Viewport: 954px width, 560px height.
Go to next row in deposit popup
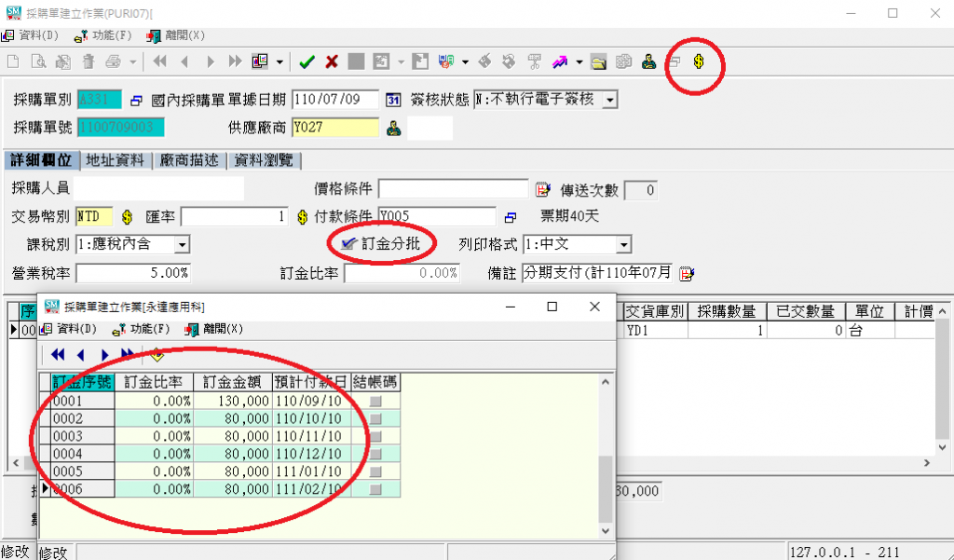click(104, 355)
